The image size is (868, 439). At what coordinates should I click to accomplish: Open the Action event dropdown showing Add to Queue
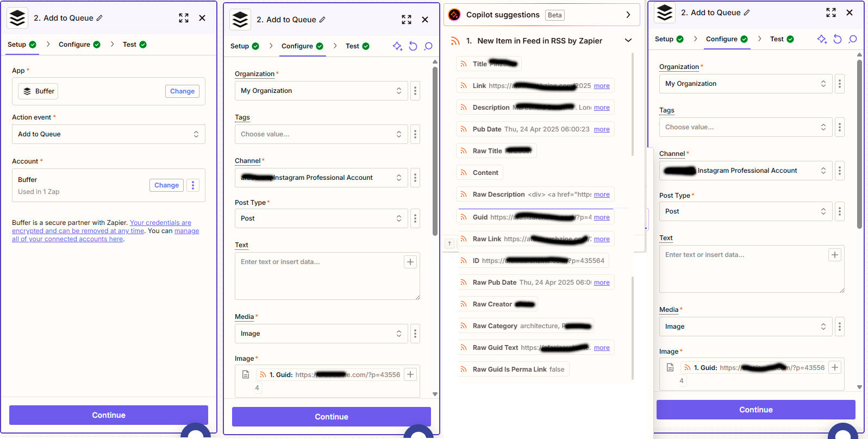point(109,134)
